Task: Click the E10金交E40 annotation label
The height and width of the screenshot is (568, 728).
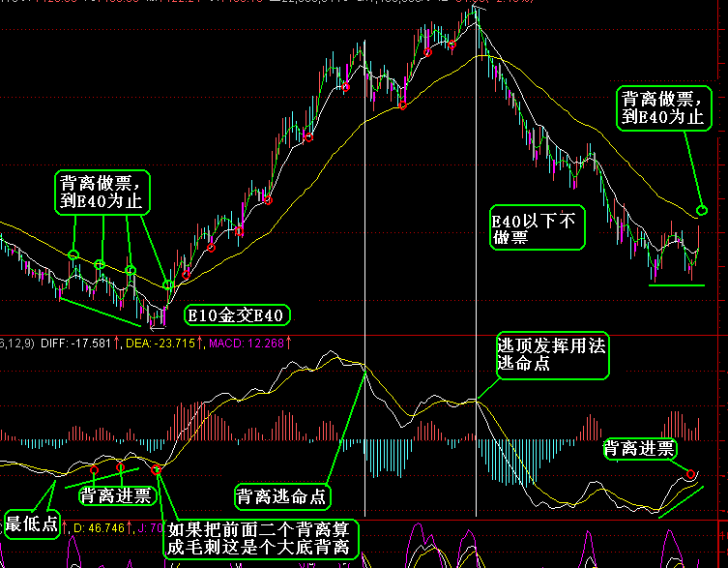Action: (x=237, y=315)
